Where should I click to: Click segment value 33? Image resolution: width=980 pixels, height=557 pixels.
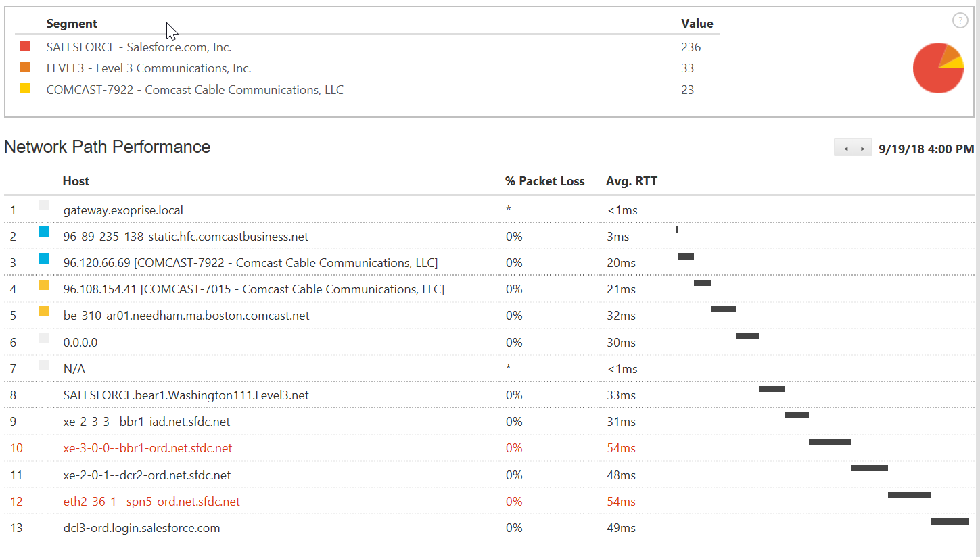(688, 68)
